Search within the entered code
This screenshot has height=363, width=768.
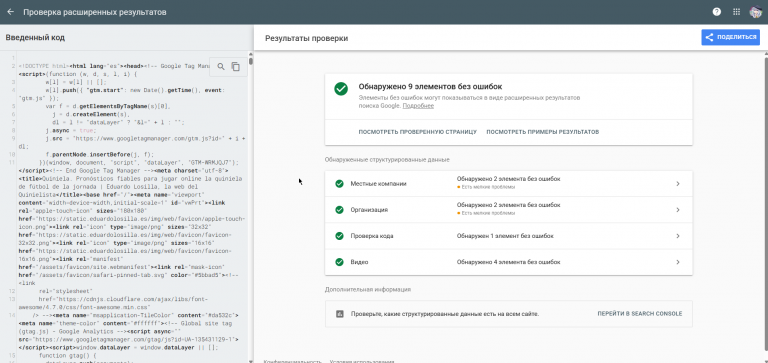pos(221,67)
